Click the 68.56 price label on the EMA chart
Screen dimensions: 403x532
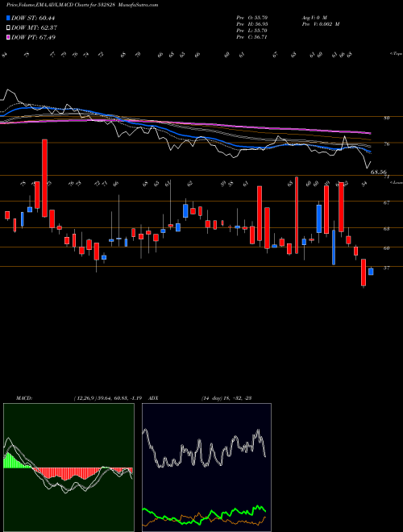[x=379, y=172]
